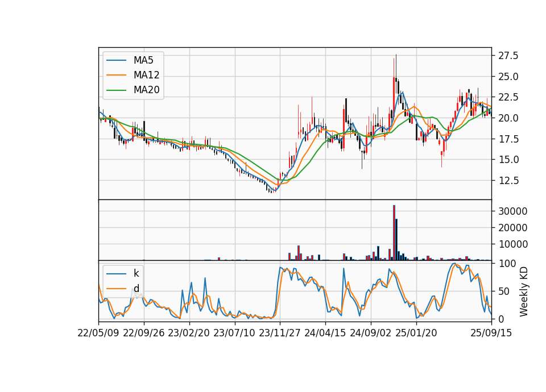Click the 20000 volume axis tick

(513, 228)
